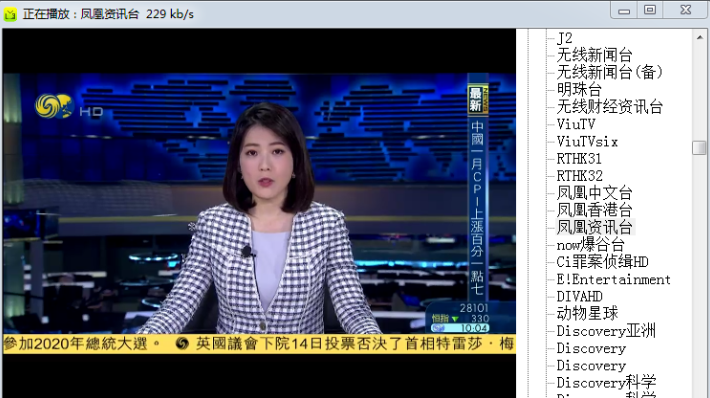Select RTHK32 channel
Viewport: 710px width, 398px height.
pyautogui.click(x=580, y=176)
